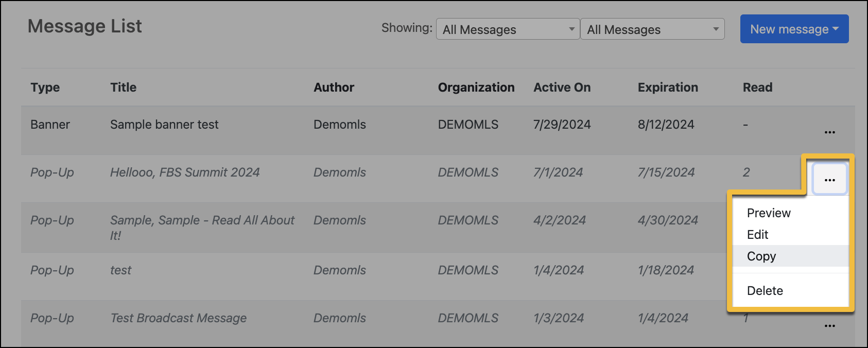Screen dimensions: 868x348
Task: Select Edit in the actions menu
Action: (790, 235)
